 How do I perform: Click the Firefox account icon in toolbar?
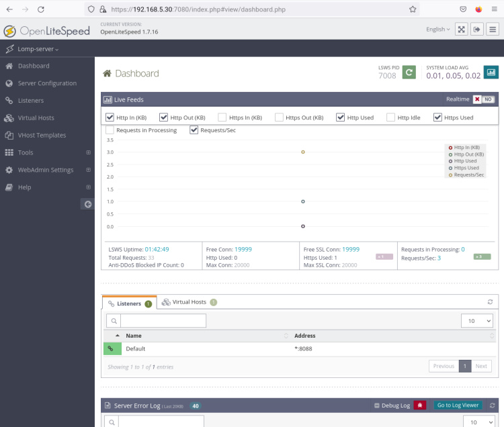pyautogui.click(x=478, y=10)
